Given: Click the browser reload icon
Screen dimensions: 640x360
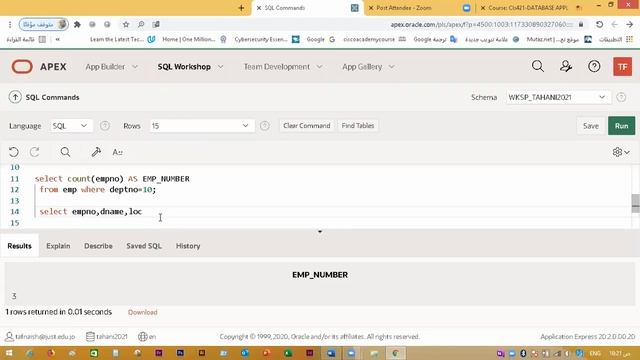Looking at the screenshot, I should [599, 24].
